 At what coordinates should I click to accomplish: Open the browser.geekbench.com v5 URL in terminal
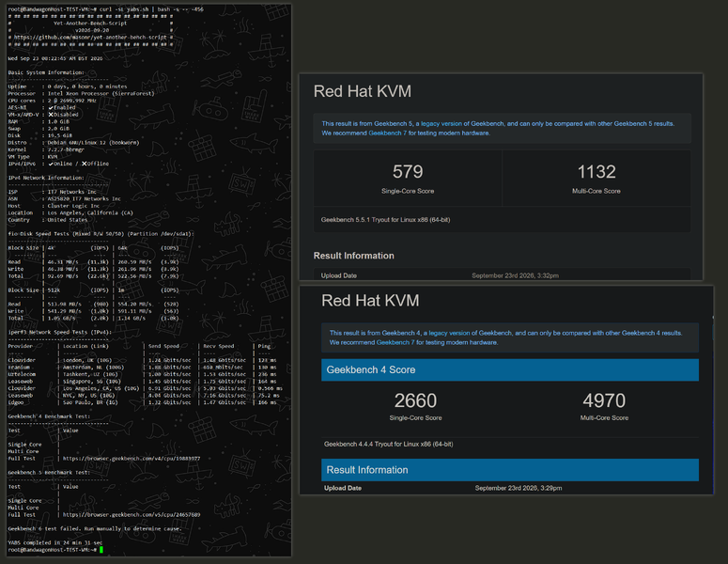tap(132, 515)
